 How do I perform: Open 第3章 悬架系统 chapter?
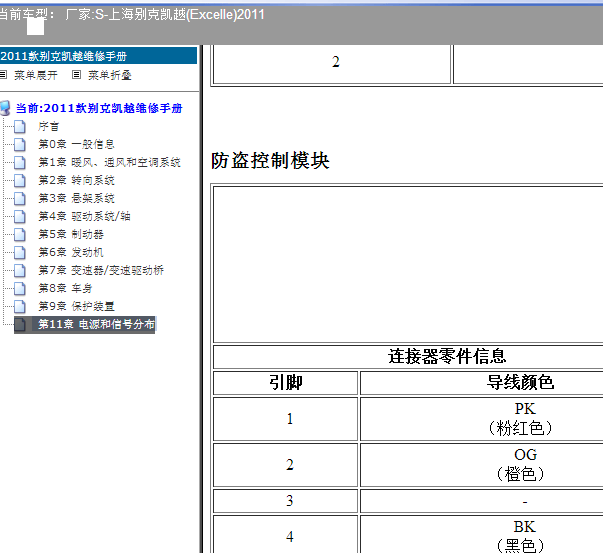click(x=76, y=198)
